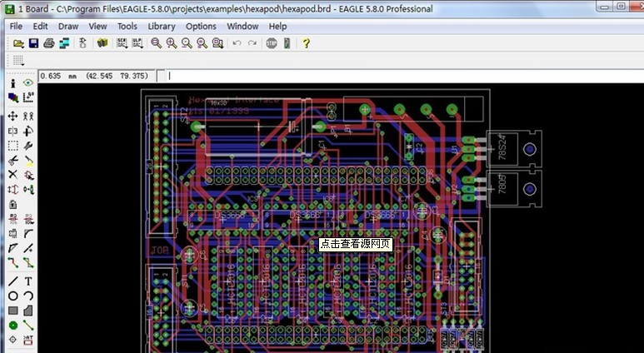Select the Text tool

(28, 281)
